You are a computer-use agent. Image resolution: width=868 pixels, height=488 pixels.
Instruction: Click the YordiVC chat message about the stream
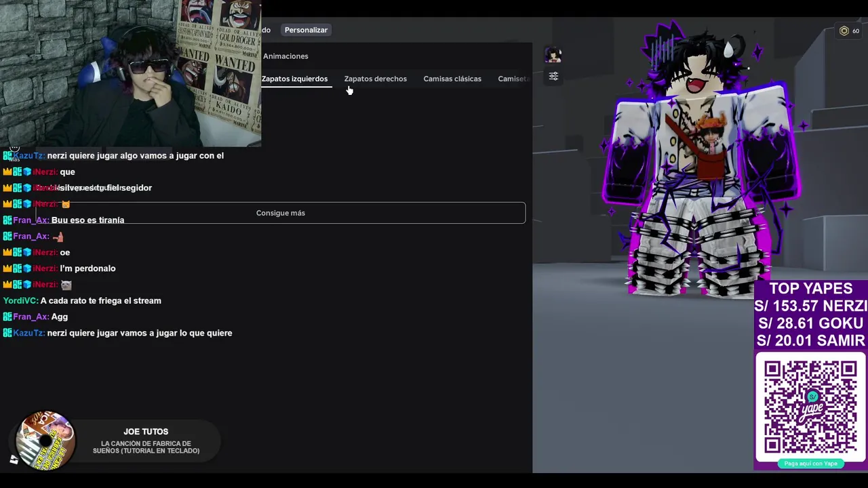coord(82,300)
